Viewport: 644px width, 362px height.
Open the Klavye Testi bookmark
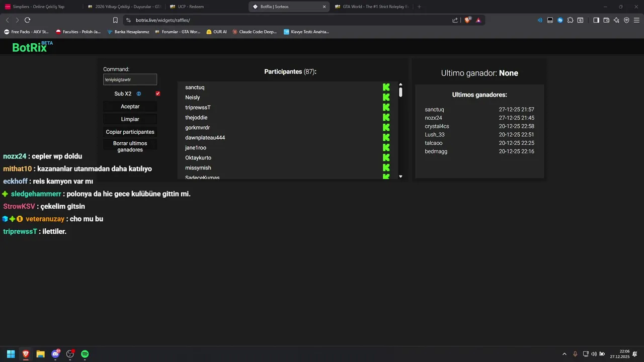[306, 32]
